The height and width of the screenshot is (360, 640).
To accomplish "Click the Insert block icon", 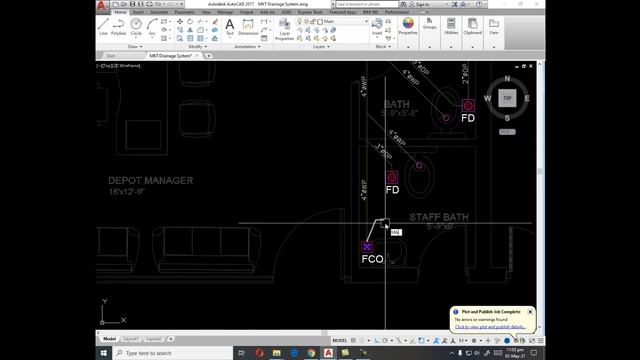I will tap(377, 27).
